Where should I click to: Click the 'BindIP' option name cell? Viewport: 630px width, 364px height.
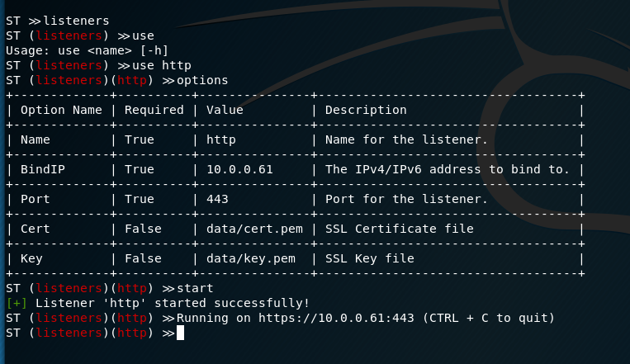click(x=42, y=169)
